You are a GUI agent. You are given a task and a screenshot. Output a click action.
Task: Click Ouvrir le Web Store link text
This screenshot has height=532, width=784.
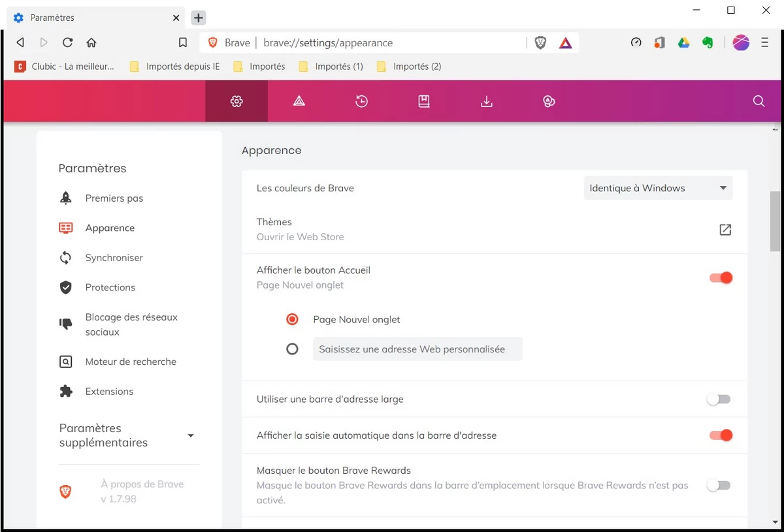(x=300, y=237)
